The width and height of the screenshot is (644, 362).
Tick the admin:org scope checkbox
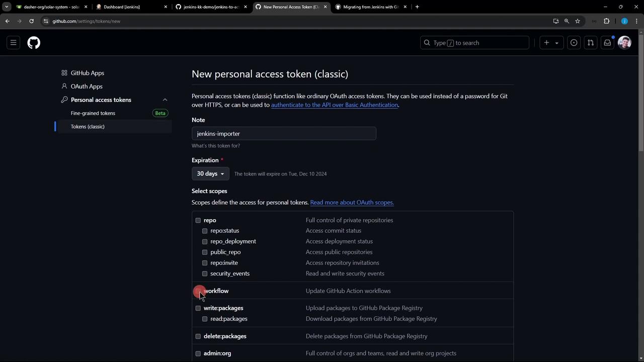click(198, 353)
